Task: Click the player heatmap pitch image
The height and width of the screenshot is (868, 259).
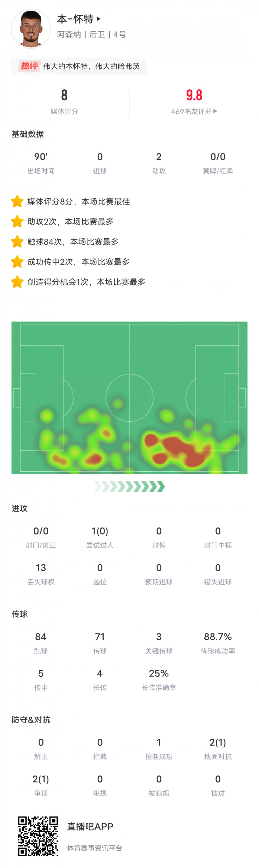Action: click(129, 398)
